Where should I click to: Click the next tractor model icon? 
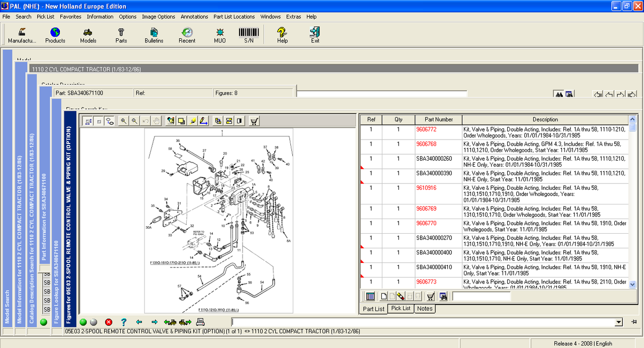point(185,322)
